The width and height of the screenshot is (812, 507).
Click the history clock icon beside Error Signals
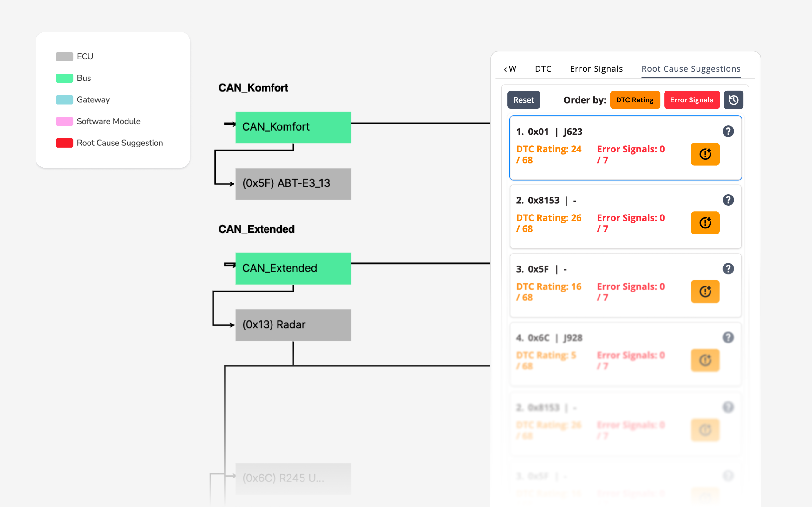[733, 100]
